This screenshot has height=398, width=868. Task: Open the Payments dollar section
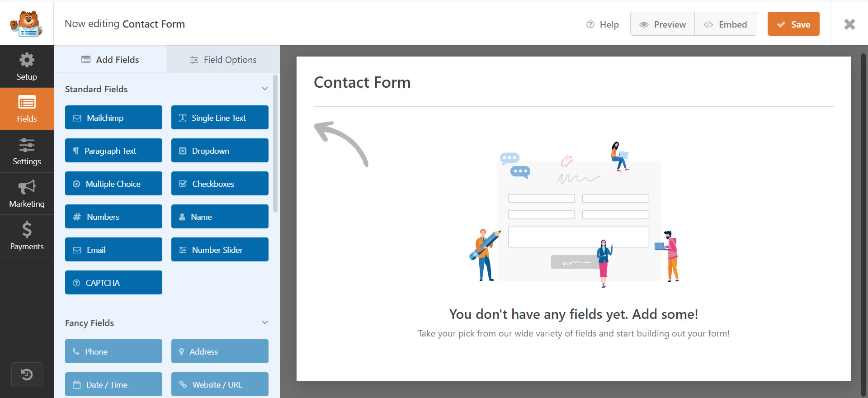click(27, 236)
